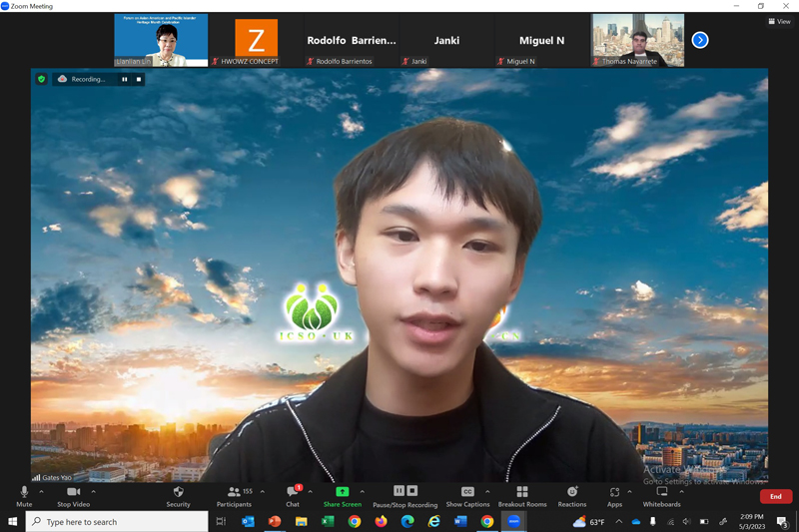Show hidden system tray icons
The height and width of the screenshot is (532, 799).
click(x=618, y=521)
